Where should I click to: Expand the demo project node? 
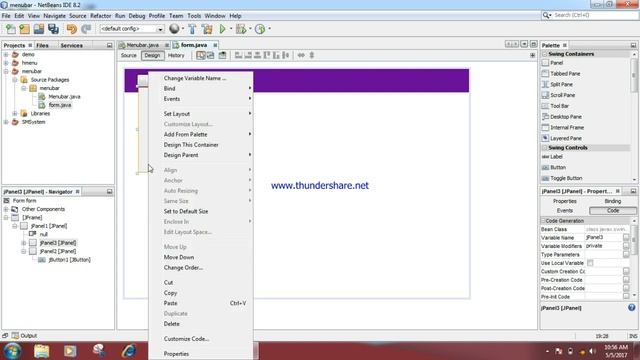(x=6, y=54)
